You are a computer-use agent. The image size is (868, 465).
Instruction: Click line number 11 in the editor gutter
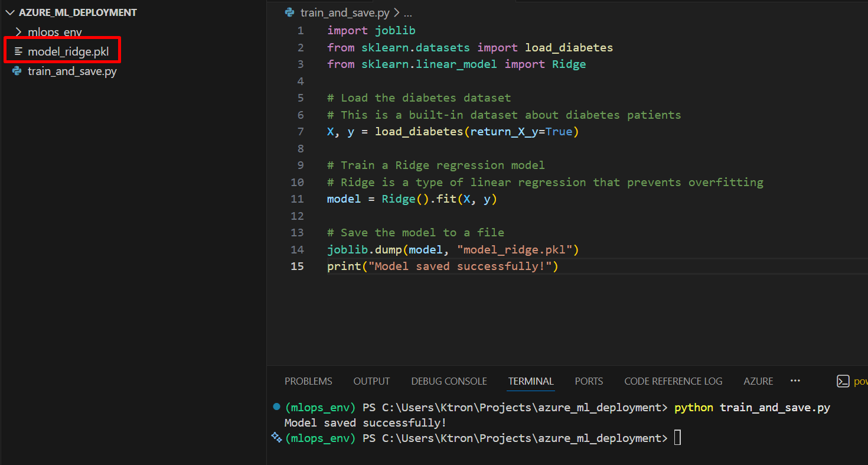point(298,199)
